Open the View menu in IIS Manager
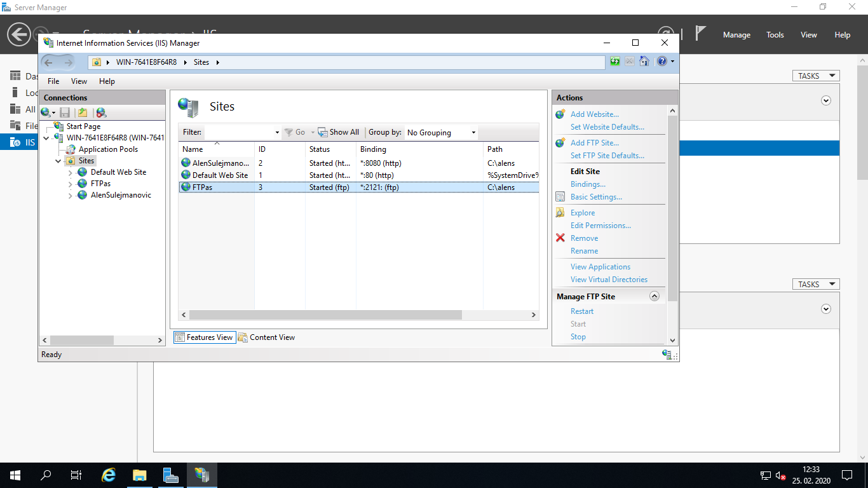Viewport: 868px width, 488px height. (x=79, y=81)
